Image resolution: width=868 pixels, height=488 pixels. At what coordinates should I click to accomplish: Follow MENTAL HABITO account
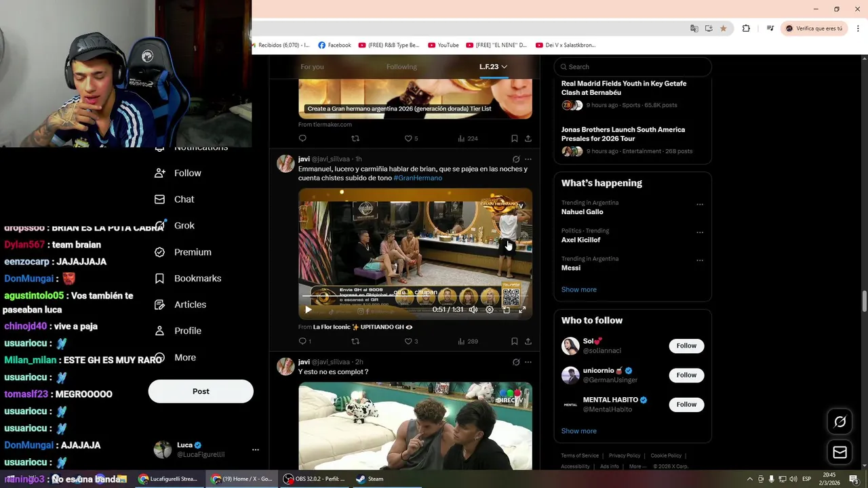coord(686,405)
